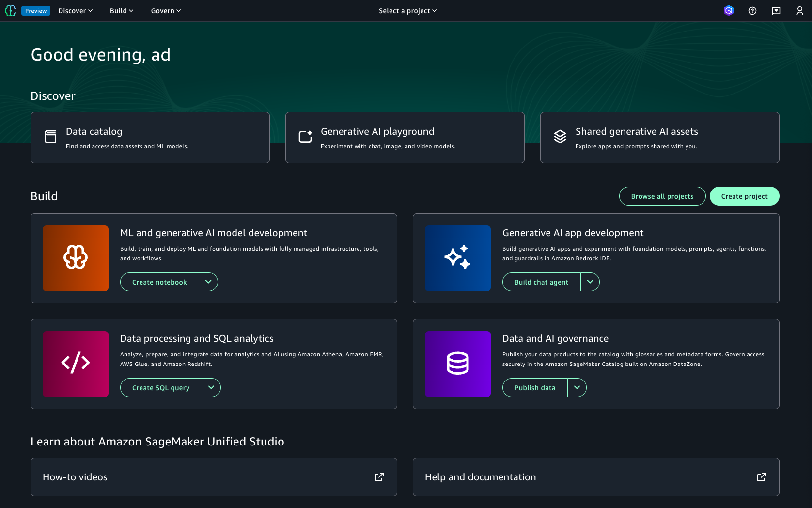This screenshot has height=508, width=812.
Task: Expand the Publish data options arrow
Action: point(577,388)
